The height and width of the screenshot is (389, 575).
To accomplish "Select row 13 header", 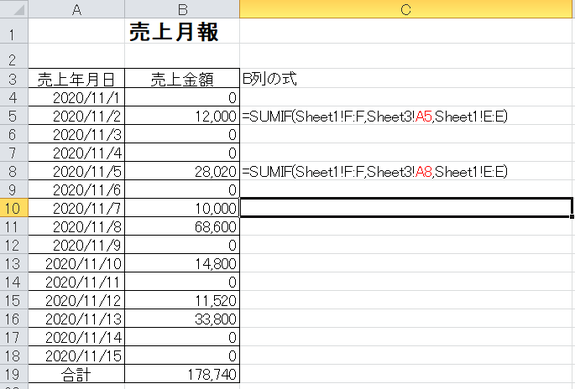I will point(14,263).
